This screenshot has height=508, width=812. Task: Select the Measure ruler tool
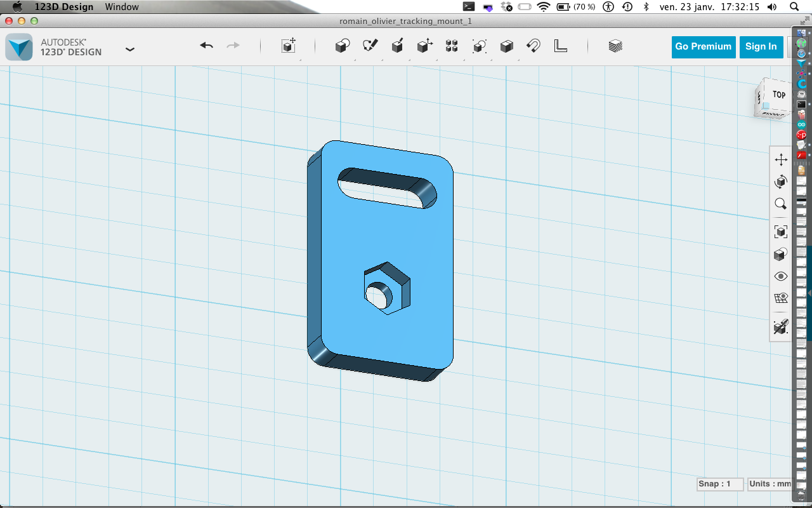tap(561, 46)
